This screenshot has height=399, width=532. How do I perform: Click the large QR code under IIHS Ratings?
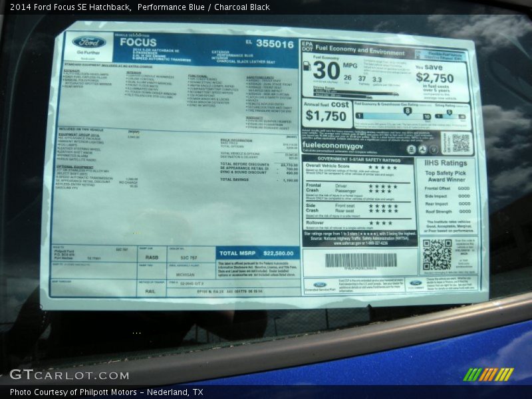[x=438, y=255]
